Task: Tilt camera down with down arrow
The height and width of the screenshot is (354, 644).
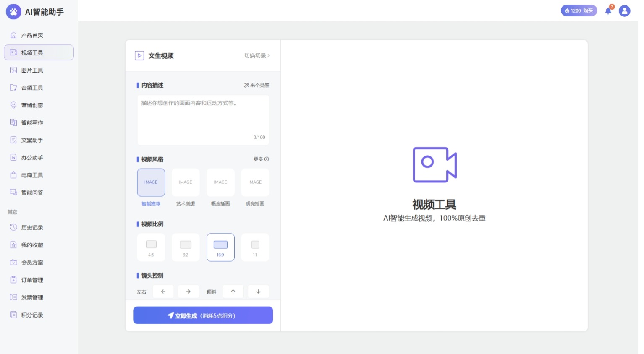Action: 258,292
